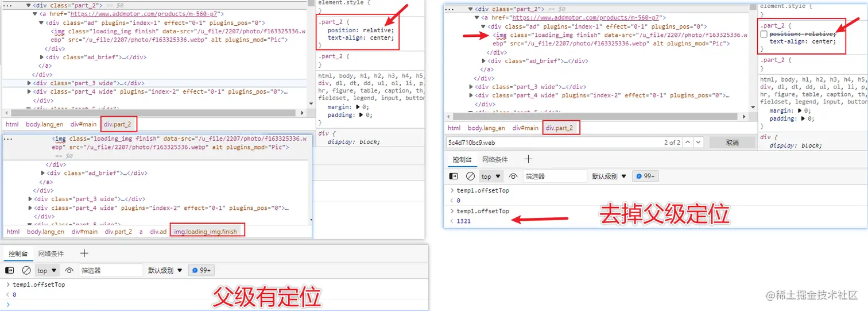868x311 pixels.
Task: Select div#main breadcrumb in right DevTools
Action: point(525,128)
